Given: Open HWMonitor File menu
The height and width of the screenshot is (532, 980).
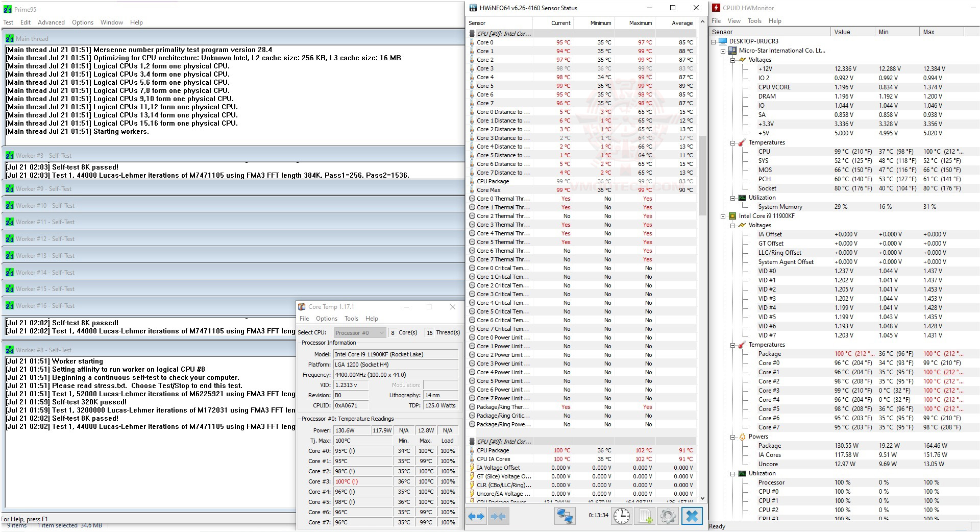Looking at the screenshot, I should (x=716, y=21).
